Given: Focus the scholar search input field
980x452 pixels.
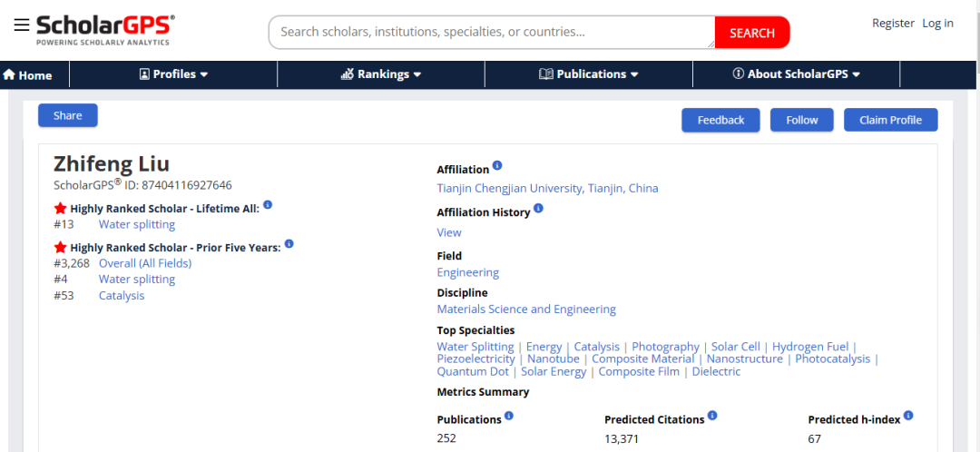Looking at the screenshot, I should coord(490,32).
